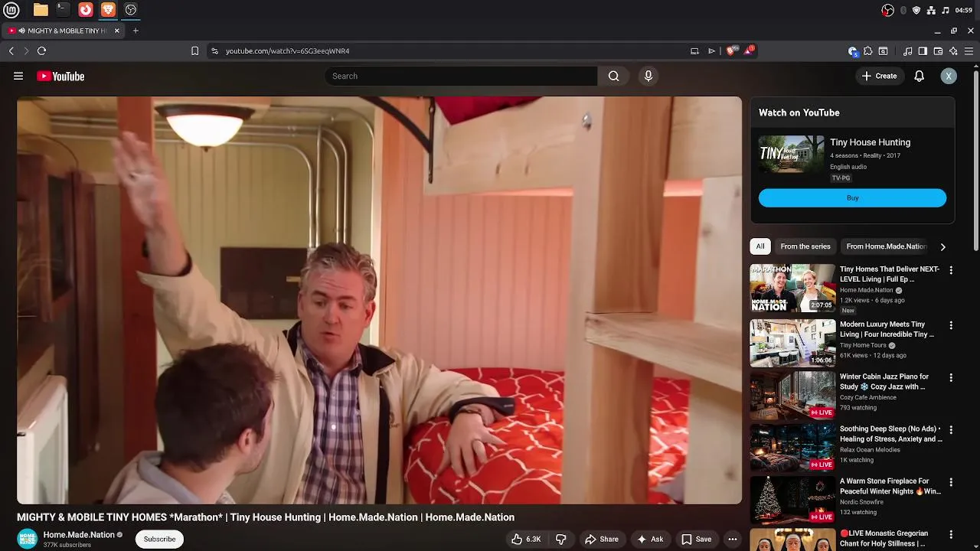Open a new browser tab
Viewport: 980px width, 551px height.
point(136,31)
